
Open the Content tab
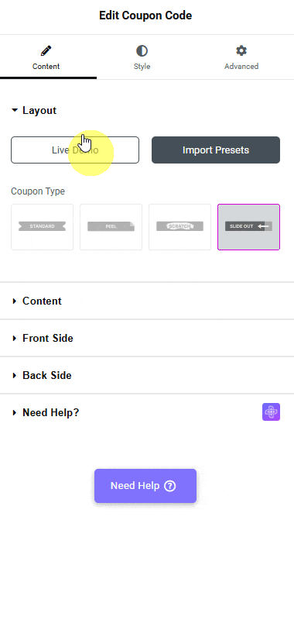46,57
